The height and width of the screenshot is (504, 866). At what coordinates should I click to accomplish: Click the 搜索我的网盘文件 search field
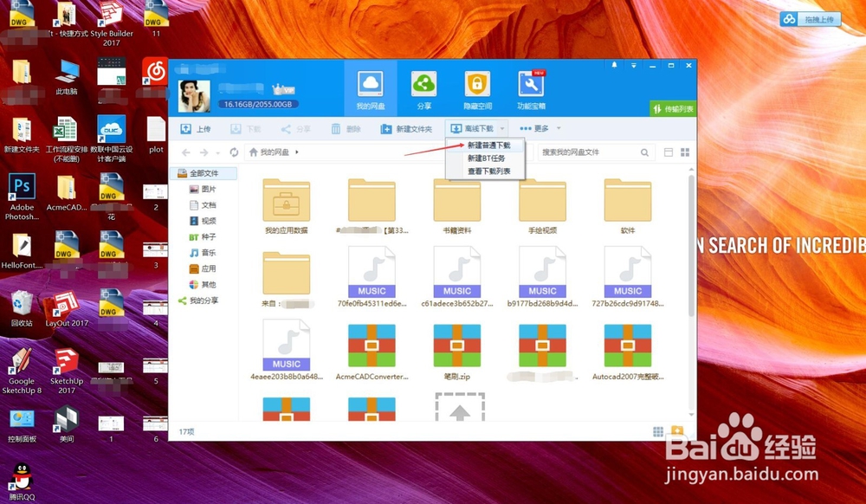tap(588, 152)
